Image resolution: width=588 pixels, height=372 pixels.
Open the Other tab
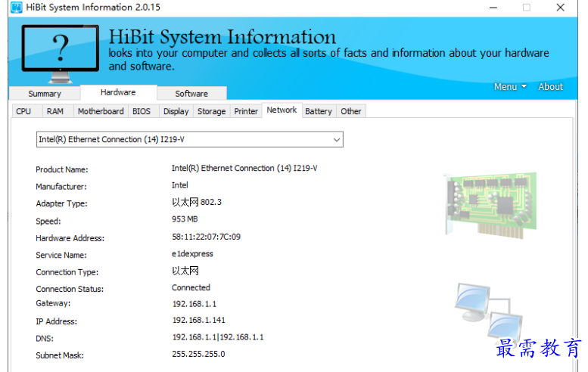tap(351, 111)
